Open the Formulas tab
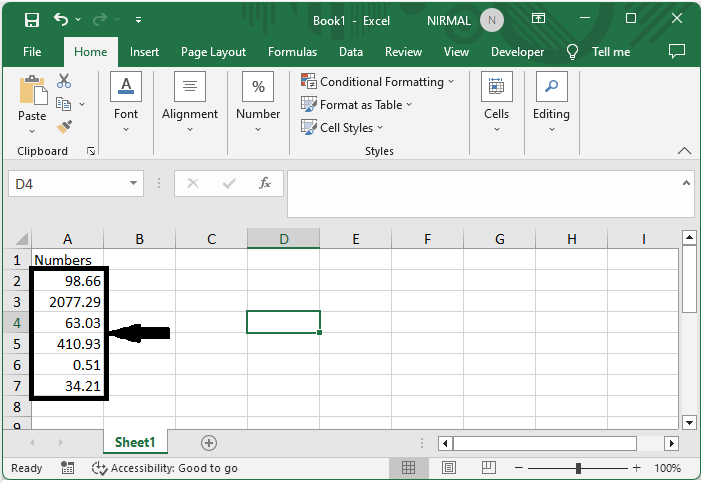The image size is (702, 483). tap(292, 52)
